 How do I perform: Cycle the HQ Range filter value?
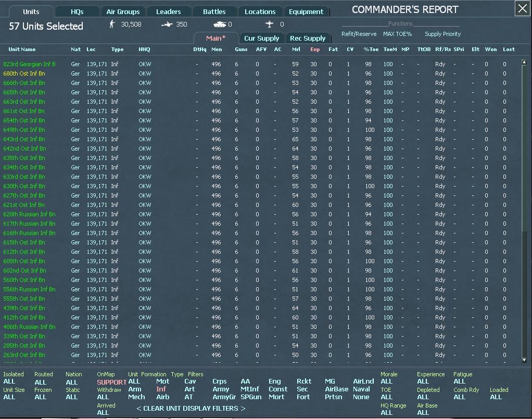[x=386, y=413]
